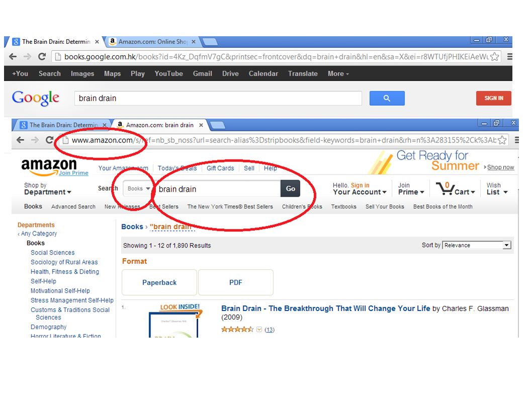Viewport: 532px width, 399px height.
Task: Open Textbooks link in Books nav
Action: (344, 206)
